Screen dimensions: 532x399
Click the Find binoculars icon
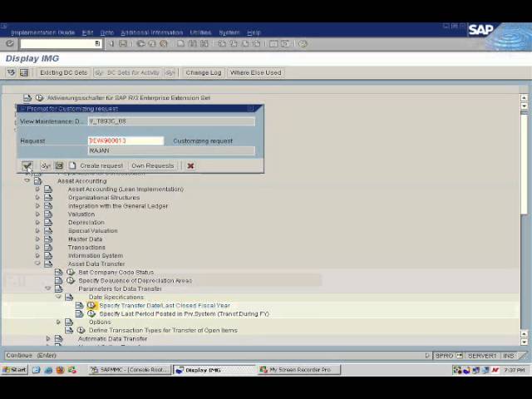tap(192, 43)
